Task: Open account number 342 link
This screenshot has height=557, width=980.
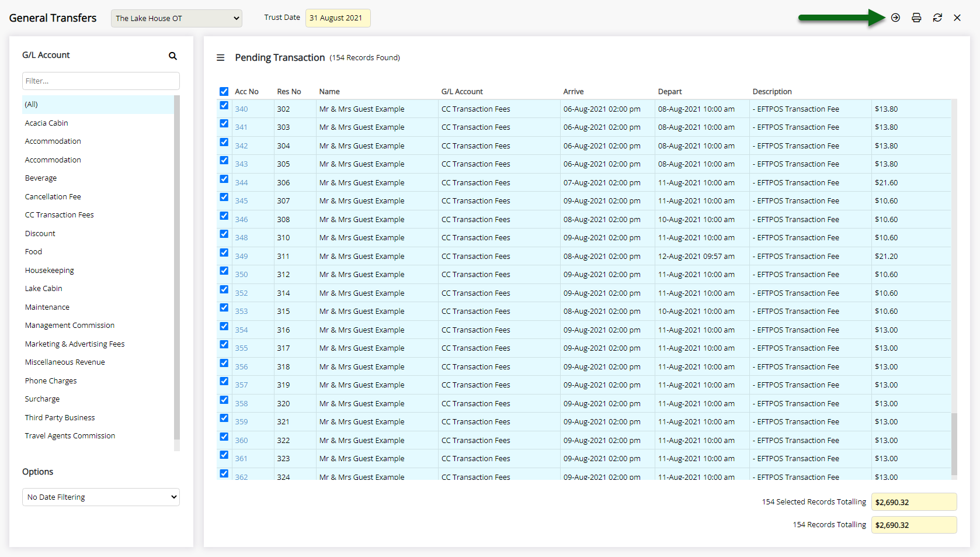Action: pyautogui.click(x=241, y=146)
